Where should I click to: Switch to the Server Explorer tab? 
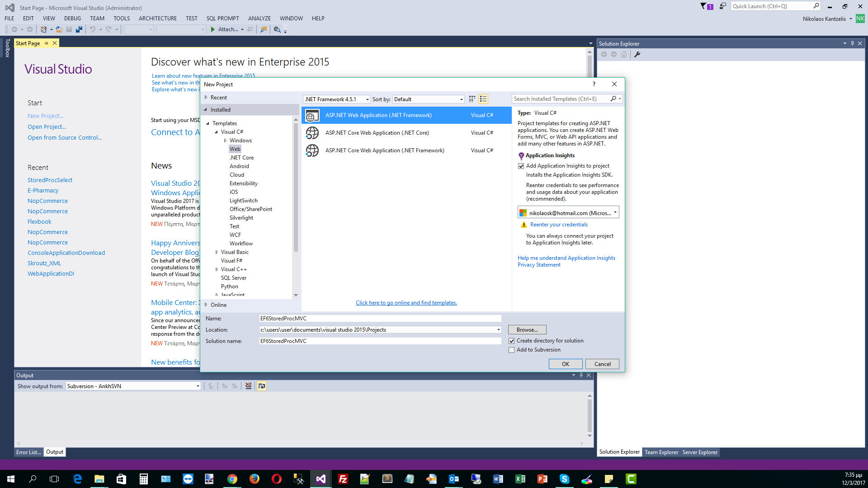[x=700, y=452]
